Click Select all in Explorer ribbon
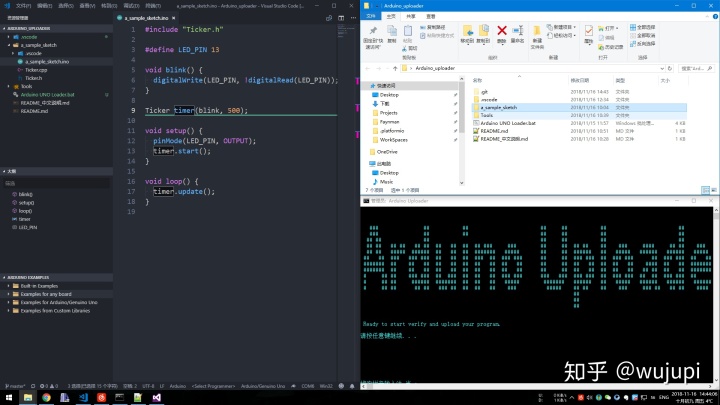This screenshot has width=720, height=405. 642,27
